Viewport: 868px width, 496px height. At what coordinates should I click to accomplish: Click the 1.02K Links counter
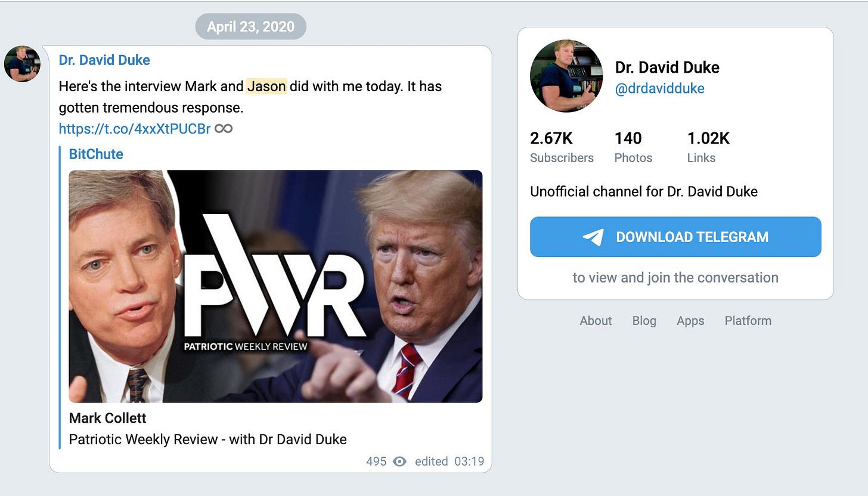click(708, 147)
